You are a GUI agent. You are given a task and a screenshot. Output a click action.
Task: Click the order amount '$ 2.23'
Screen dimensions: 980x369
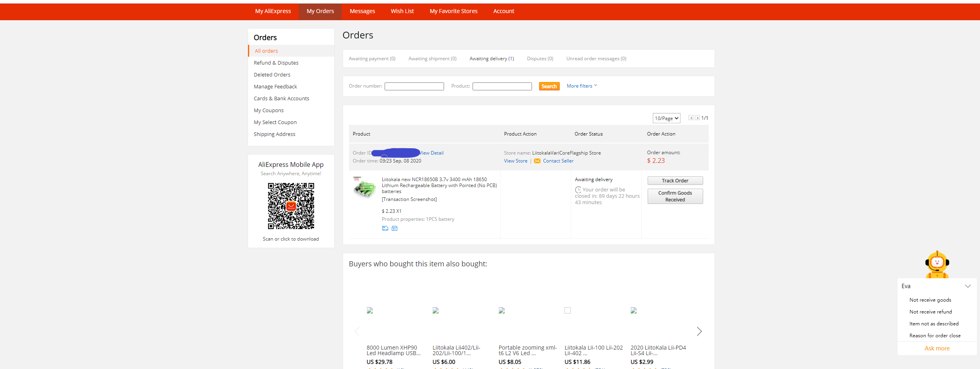click(656, 161)
